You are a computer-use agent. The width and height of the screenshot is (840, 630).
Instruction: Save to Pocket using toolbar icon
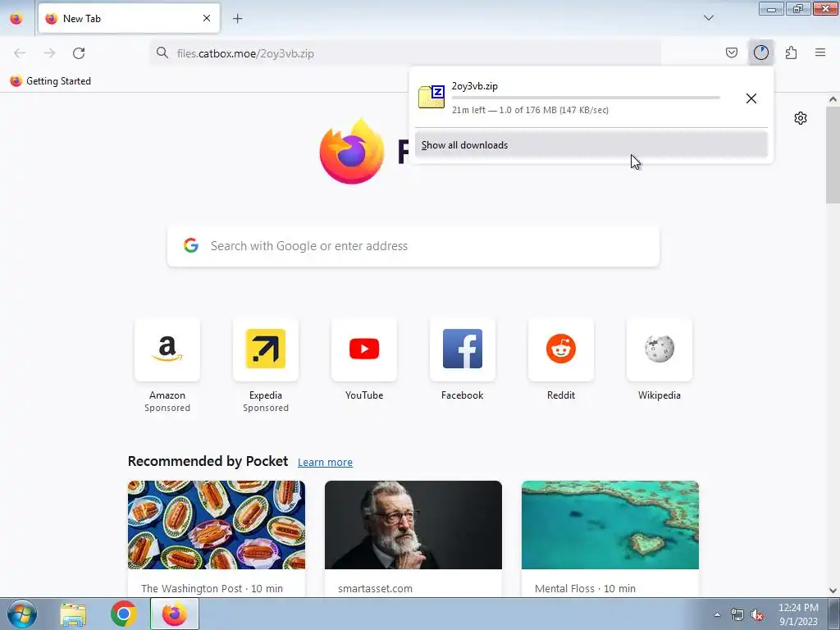click(731, 52)
